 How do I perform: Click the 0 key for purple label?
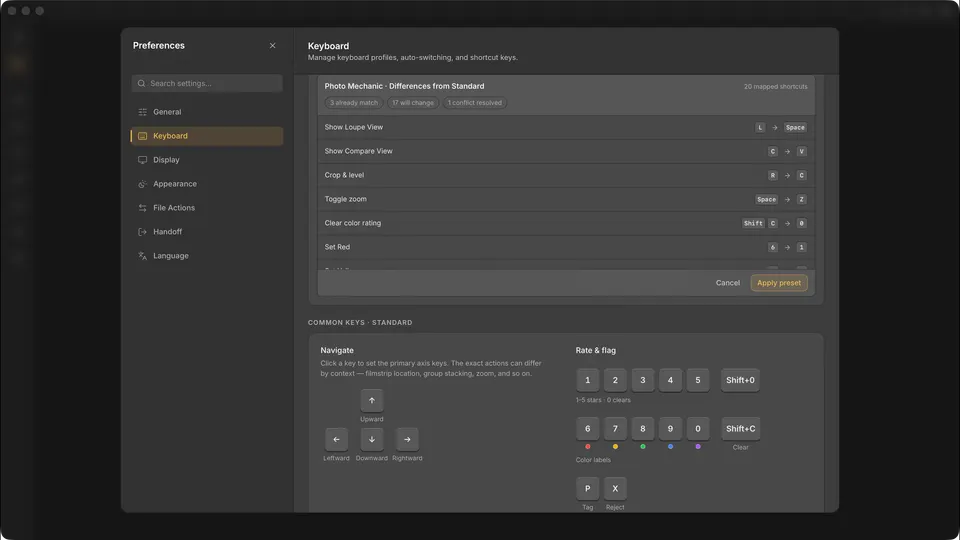coord(698,429)
